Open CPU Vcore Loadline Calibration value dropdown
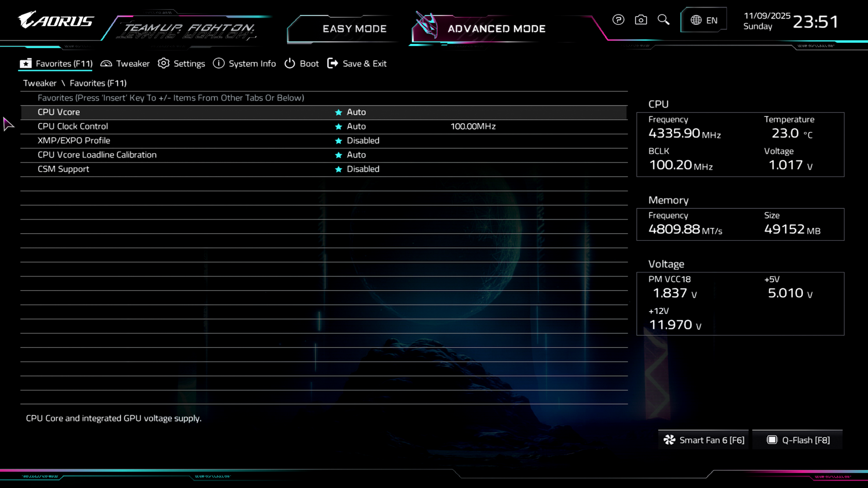Image resolution: width=868 pixels, height=488 pixels. [356, 155]
